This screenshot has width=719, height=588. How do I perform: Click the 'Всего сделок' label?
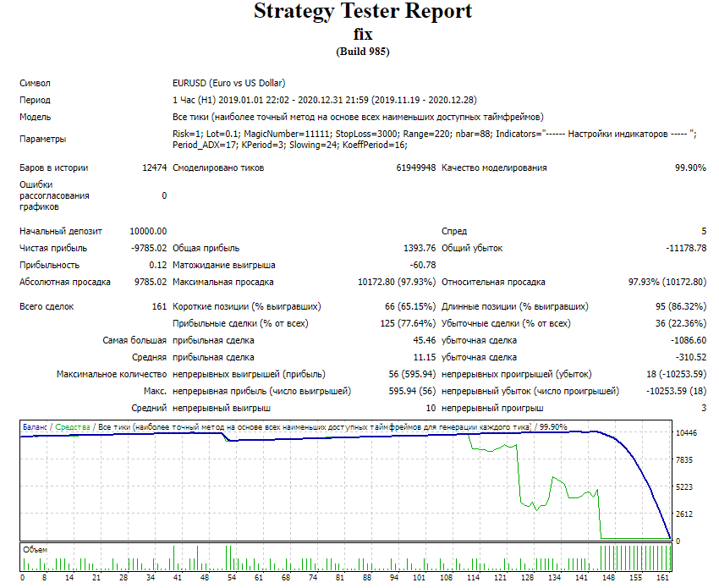(47, 306)
